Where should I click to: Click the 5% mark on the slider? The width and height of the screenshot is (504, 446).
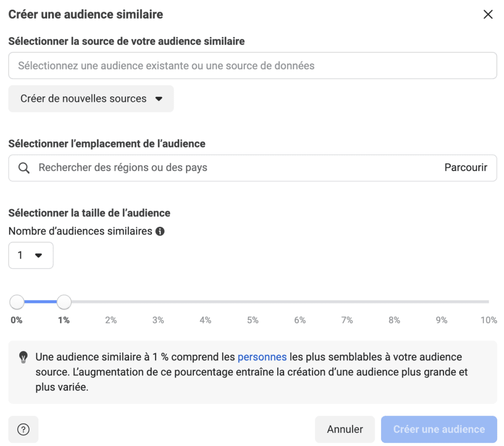252,301
